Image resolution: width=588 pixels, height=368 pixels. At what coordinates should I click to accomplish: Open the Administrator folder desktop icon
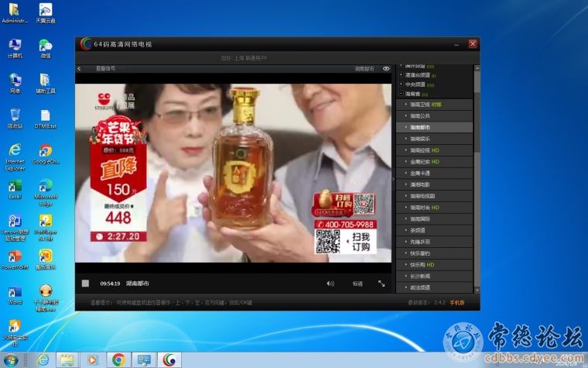coord(15,13)
